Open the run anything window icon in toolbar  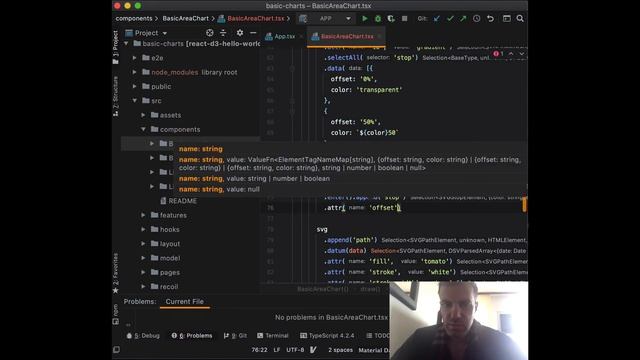[507, 18]
